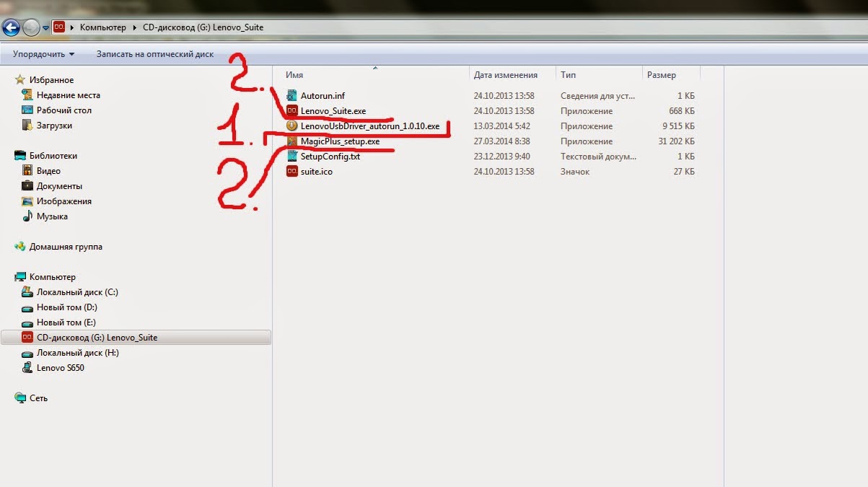Expand breadcrumb arrow after Компьютер
This screenshot has height=487, width=868.
(134, 27)
